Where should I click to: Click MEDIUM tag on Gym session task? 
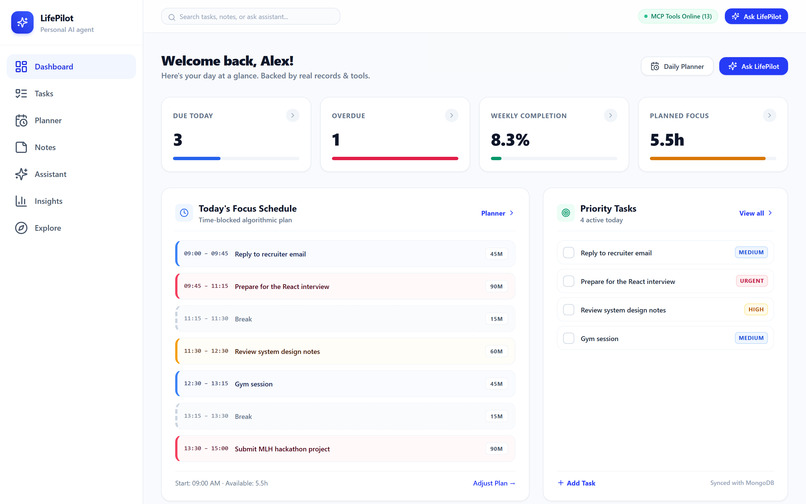click(x=751, y=338)
